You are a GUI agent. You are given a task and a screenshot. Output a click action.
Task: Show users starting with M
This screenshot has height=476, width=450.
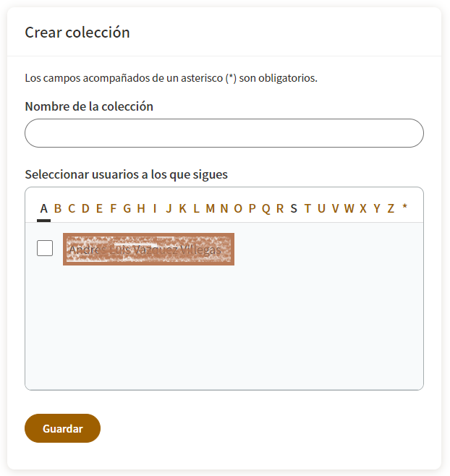210,208
